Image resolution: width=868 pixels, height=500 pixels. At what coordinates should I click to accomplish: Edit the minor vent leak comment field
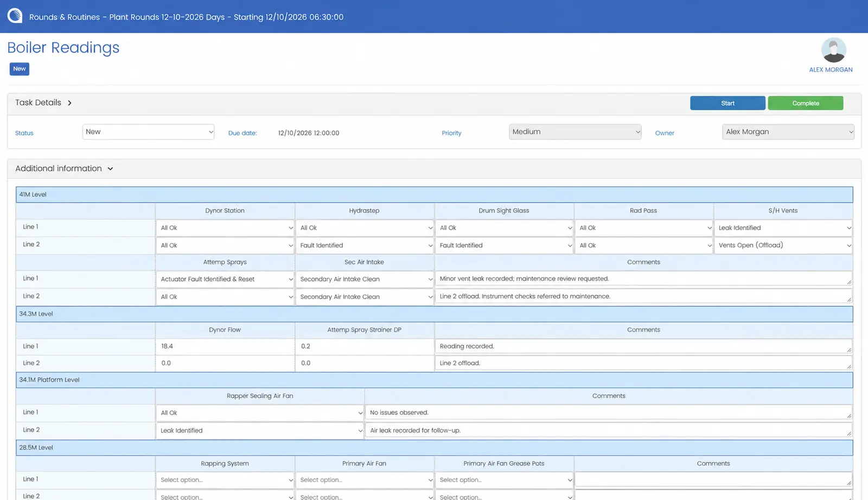[x=643, y=279]
